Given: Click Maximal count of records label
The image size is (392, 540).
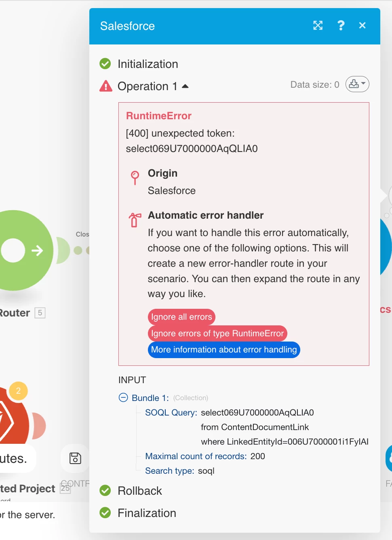Looking at the screenshot, I should tap(196, 456).
